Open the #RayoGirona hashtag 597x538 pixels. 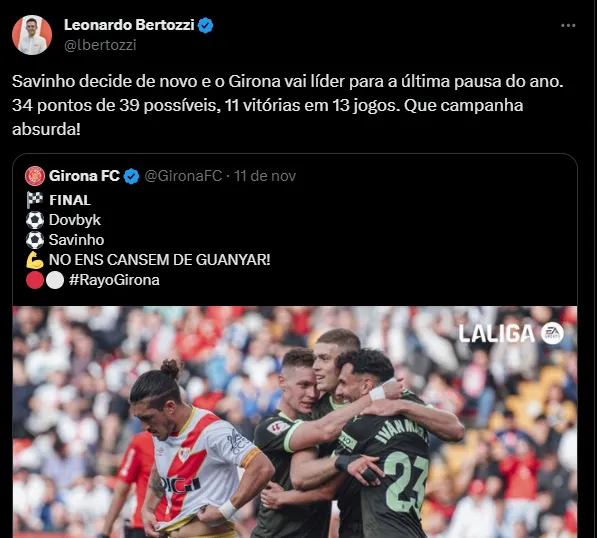(x=114, y=280)
